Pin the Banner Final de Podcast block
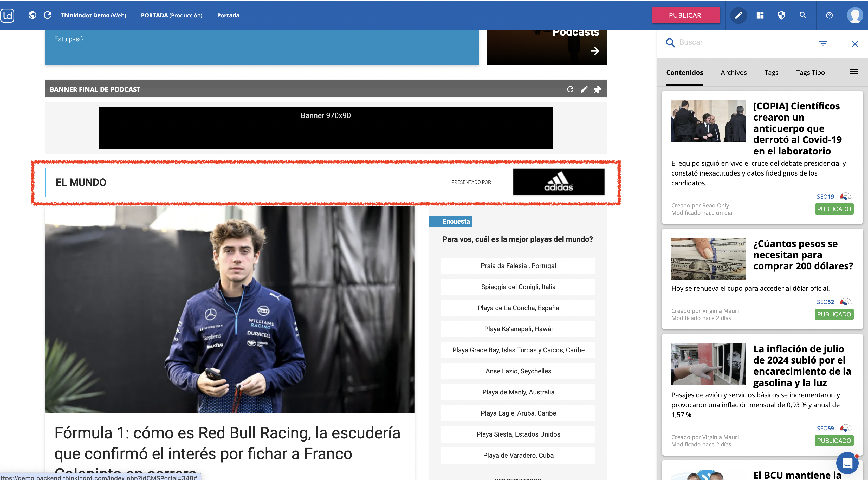868x480 pixels. (x=597, y=89)
